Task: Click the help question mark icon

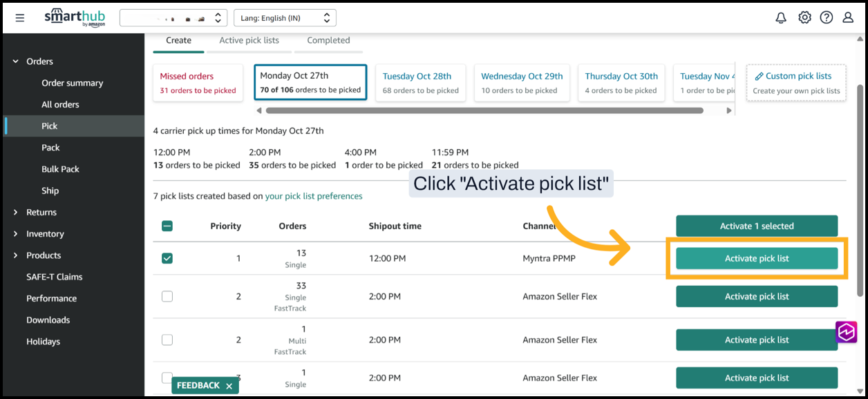Action: click(827, 18)
